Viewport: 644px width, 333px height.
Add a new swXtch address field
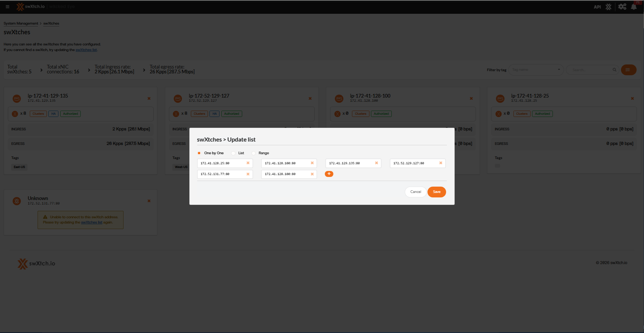329,174
